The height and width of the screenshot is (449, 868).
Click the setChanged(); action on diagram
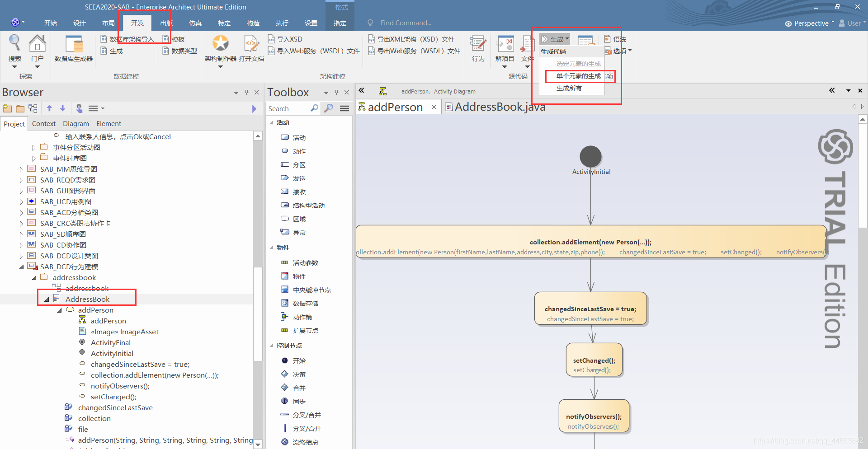(x=594, y=360)
